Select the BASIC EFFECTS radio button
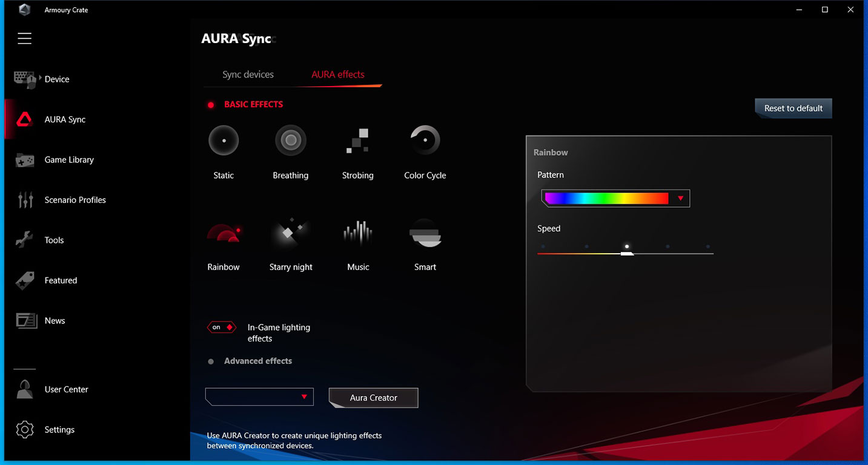 (x=211, y=105)
